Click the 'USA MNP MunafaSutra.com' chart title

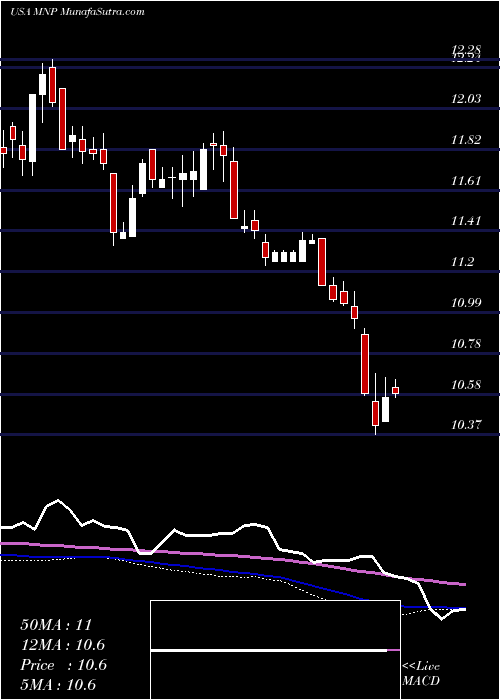pyautogui.click(x=77, y=12)
